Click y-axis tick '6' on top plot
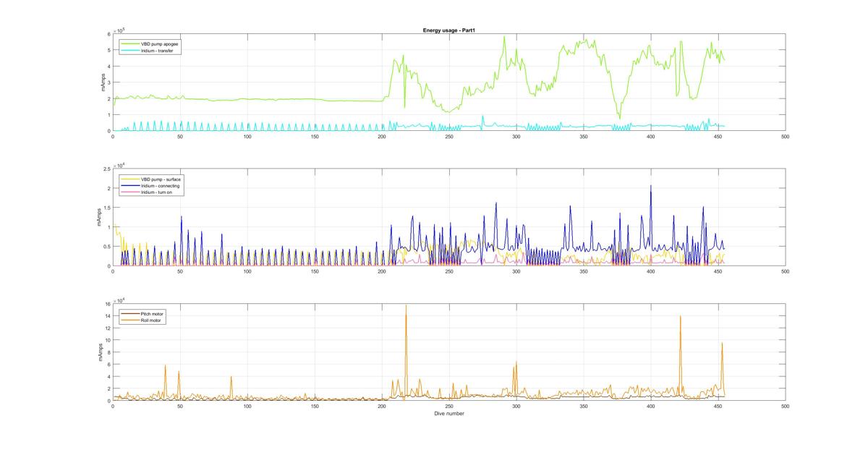Image resolution: width=868 pixels, height=450 pixels. pyautogui.click(x=109, y=34)
